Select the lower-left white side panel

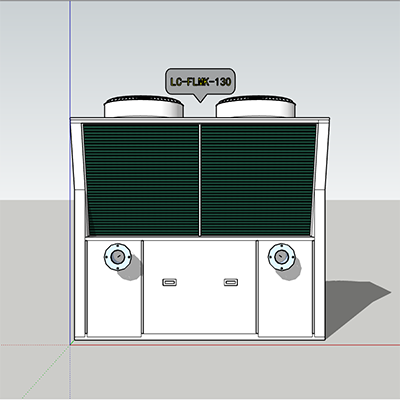coord(114,288)
